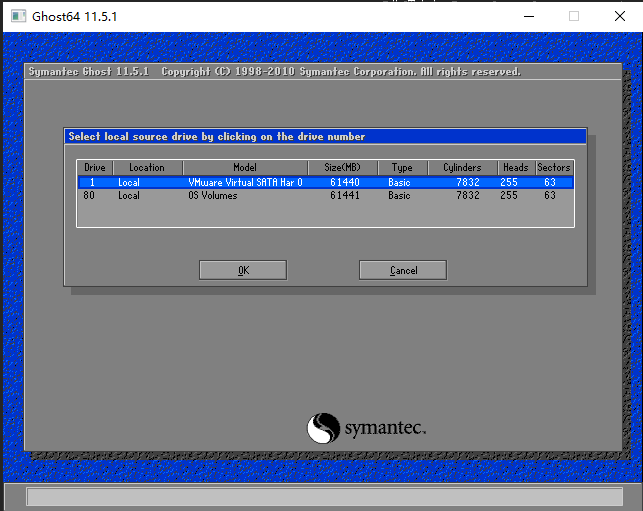Screen dimensions: 643x511
Task: Select drive 80 OS Volumes row
Action: tap(325, 196)
